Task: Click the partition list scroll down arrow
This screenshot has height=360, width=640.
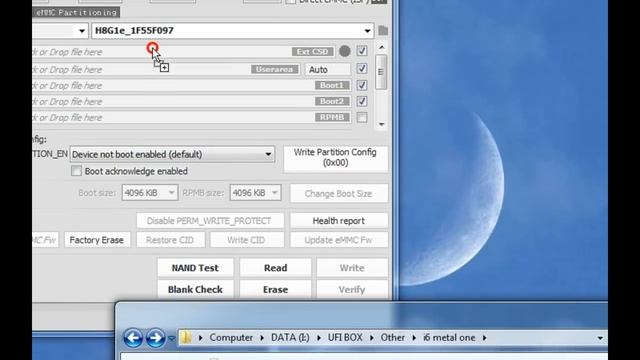Action: point(381,124)
